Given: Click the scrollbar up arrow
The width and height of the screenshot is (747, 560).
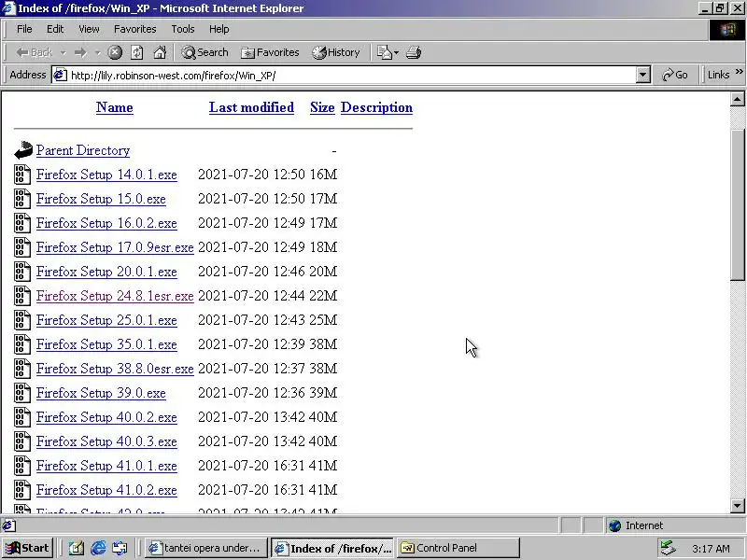Looking at the screenshot, I should (737, 99).
